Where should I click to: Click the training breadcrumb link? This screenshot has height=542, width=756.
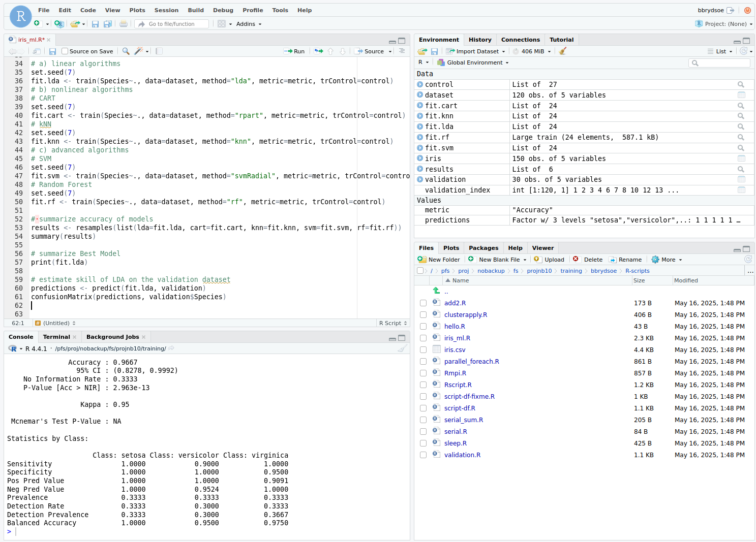click(571, 271)
